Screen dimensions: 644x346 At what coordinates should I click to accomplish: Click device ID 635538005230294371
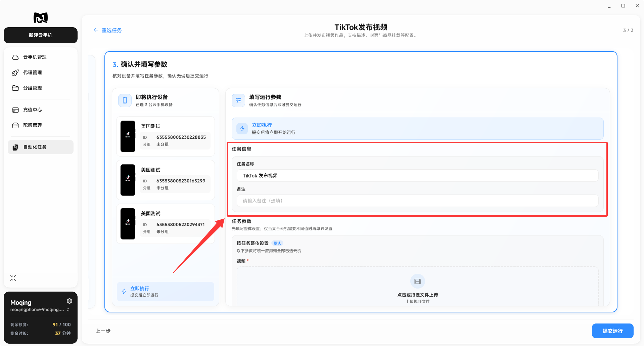tap(180, 224)
